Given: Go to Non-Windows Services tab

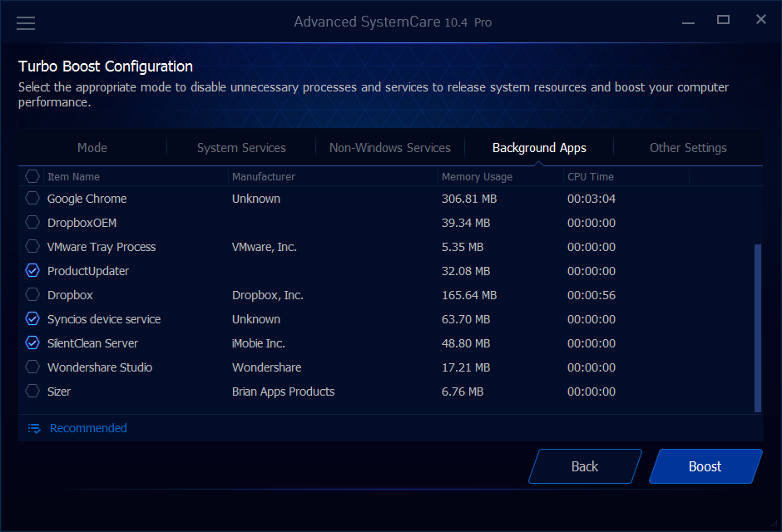Looking at the screenshot, I should (390, 148).
